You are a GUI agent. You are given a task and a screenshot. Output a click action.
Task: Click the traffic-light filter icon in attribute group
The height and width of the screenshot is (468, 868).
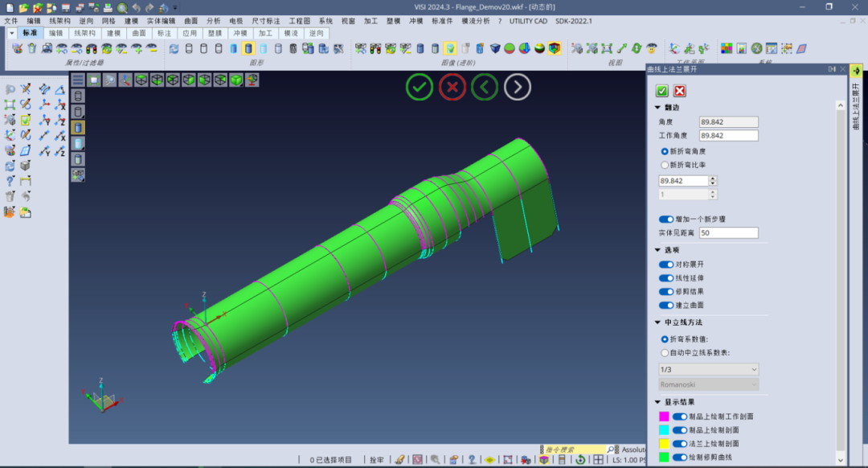[92, 49]
